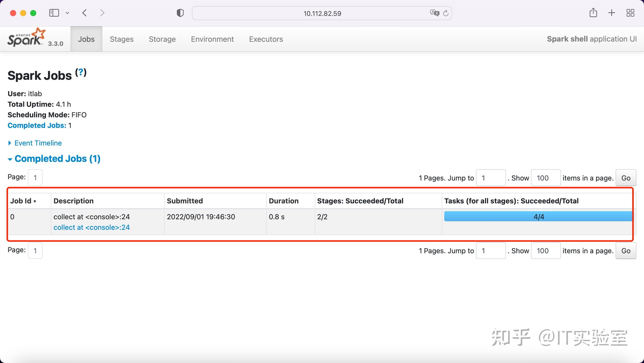Click the browser forward arrow
This screenshot has width=644, height=363.
102,13
